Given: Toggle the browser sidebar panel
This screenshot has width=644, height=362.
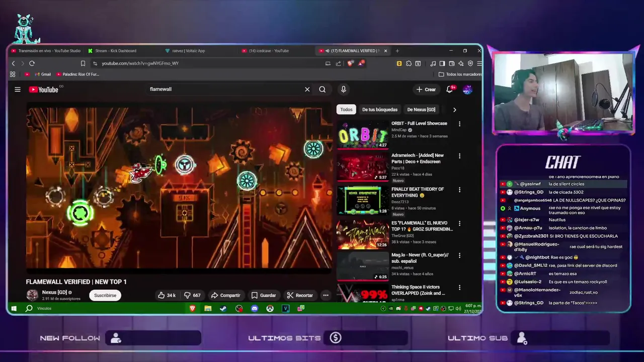Looking at the screenshot, I should click(442, 63).
